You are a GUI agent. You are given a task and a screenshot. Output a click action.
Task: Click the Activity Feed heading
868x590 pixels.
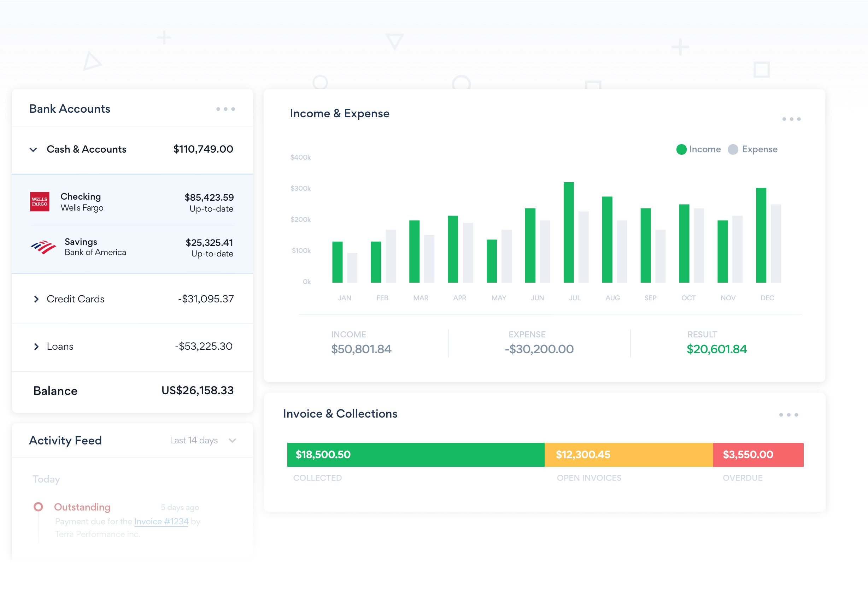(x=65, y=440)
